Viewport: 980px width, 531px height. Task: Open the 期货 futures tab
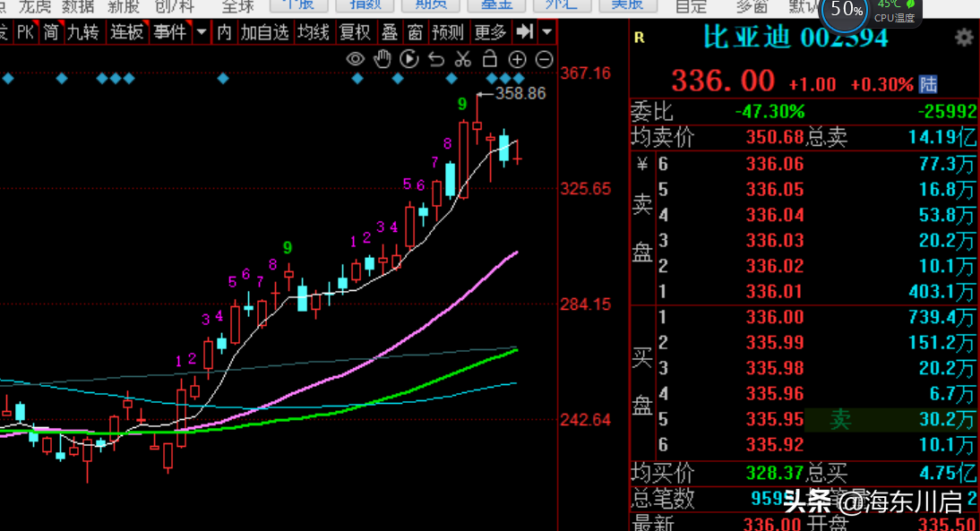point(431,5)
